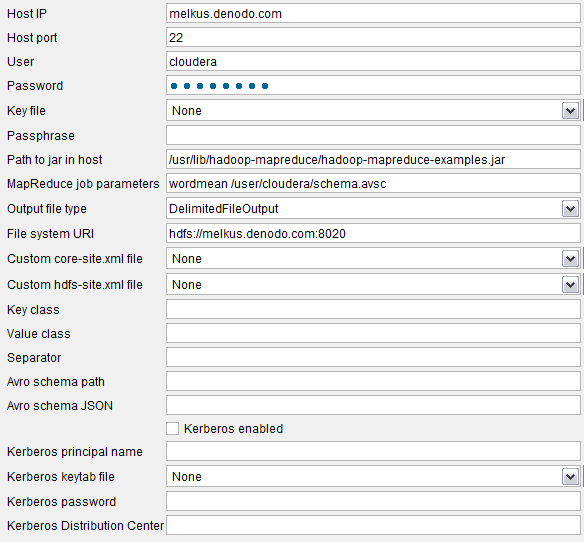The width and height of the screenshot is (584, 542).
Task: Click the "MapReduce job parameters" label
Action: (x=83, y=184)
